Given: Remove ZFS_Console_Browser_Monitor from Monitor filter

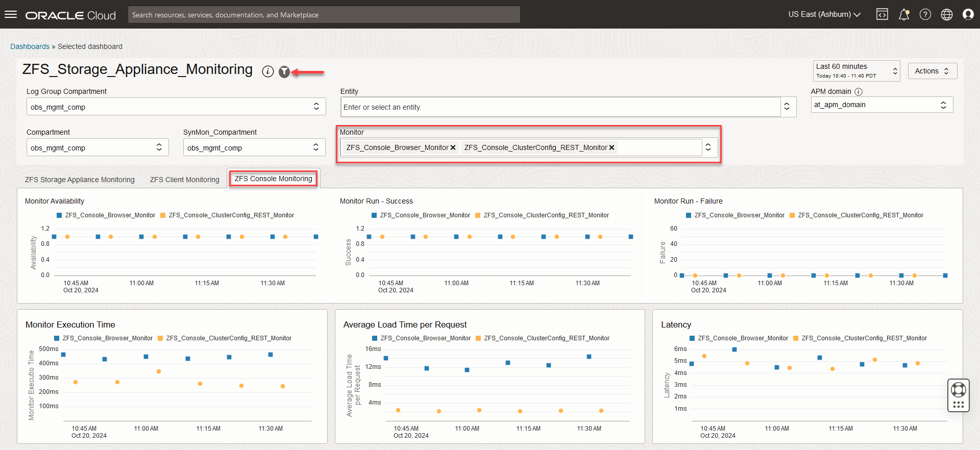Looking at the screenshot, I should pyautogui.click(x=453, y=147).
